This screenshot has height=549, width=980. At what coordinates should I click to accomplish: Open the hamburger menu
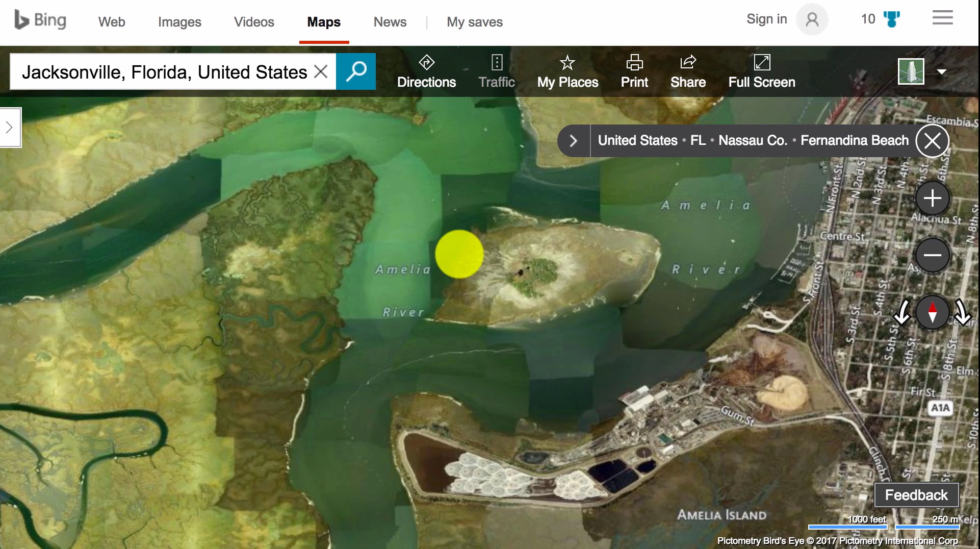[x=942, y=18]
